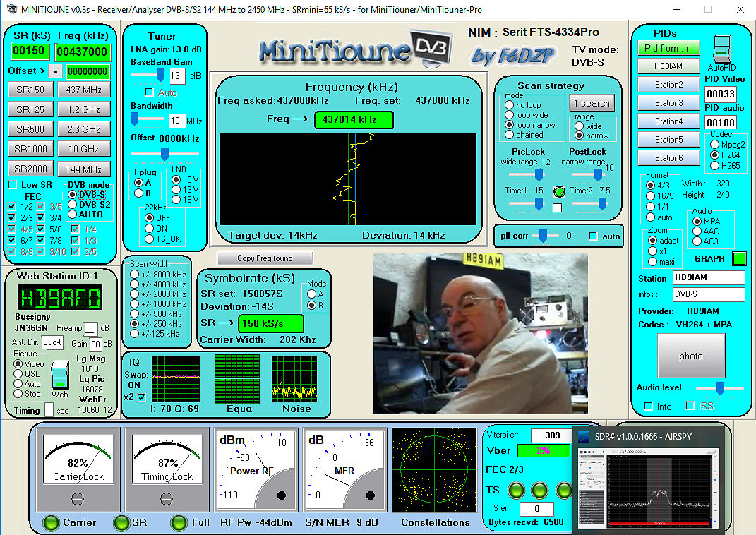
Task: Click the 1 search button
Action: tap(592, 103)
